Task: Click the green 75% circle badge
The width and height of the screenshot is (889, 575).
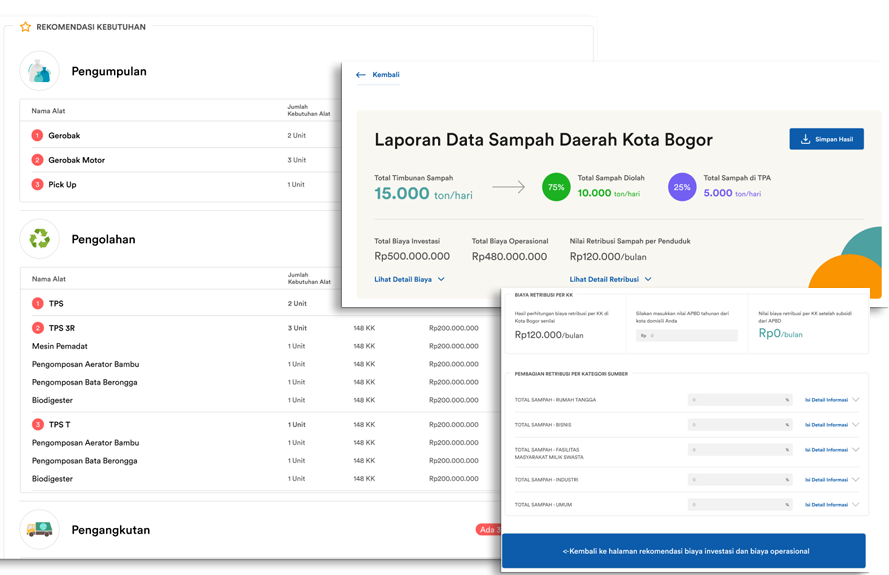Action: (x=556, y=187)
